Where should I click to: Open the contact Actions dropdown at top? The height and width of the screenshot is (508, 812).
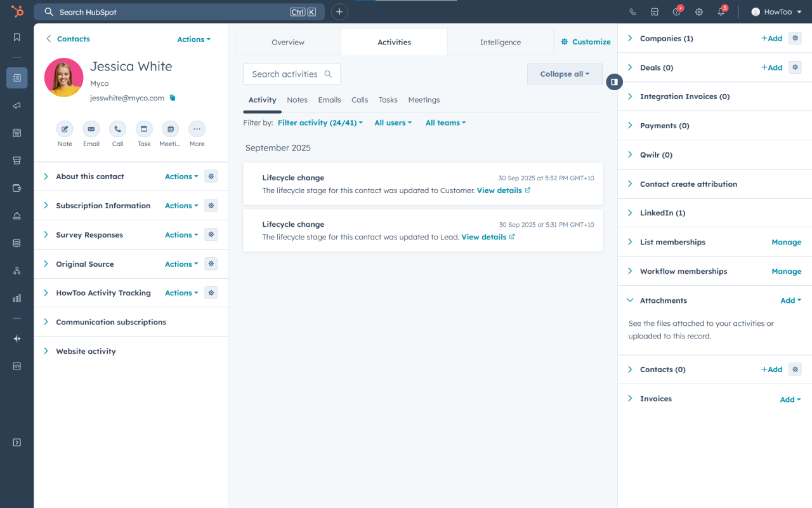(193, 39)
